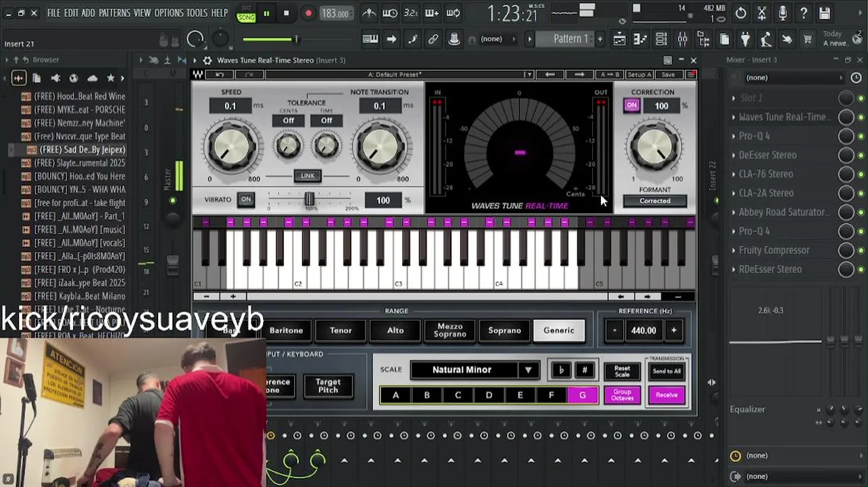Click the save disk icon

pos(825,13)
